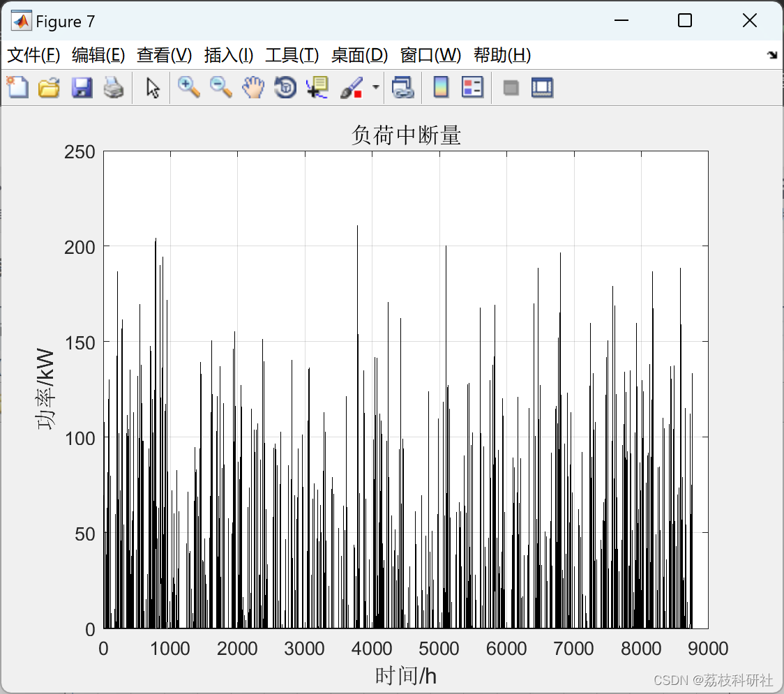The image size is (784, 694).
Task: Expand the brush color dropdown arrow
Action: point(375,87)
